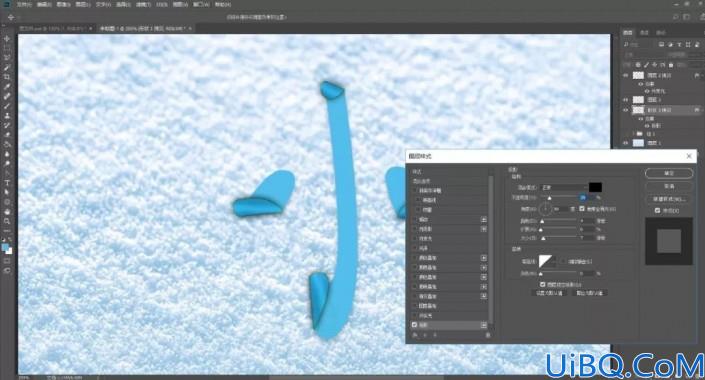Viewport: 705px width, 380px height.
Task: Toggle the Preview checkbox in Layer Style
Action: click(657, 210)
